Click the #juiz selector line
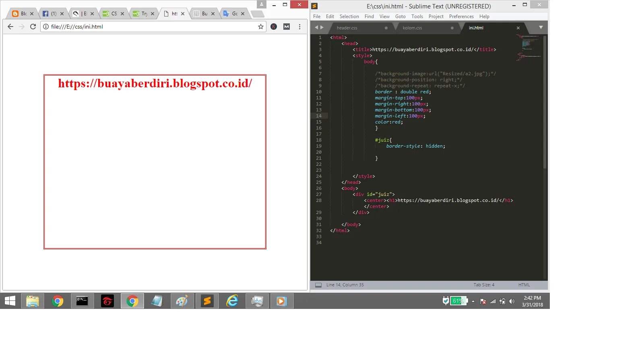This screenshot has height=360, width=644. click(383, 140)
